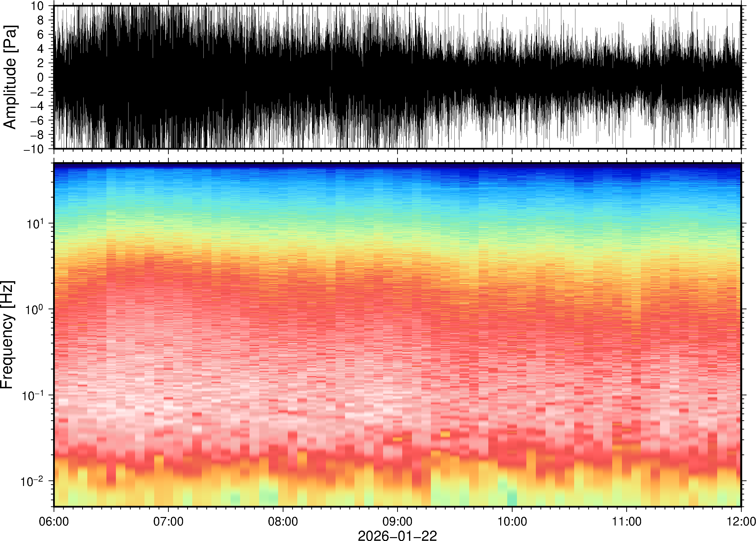Click the dark blue band atop spectrogram
Viewport: 756px width, 541px height.
click(397, 166)
